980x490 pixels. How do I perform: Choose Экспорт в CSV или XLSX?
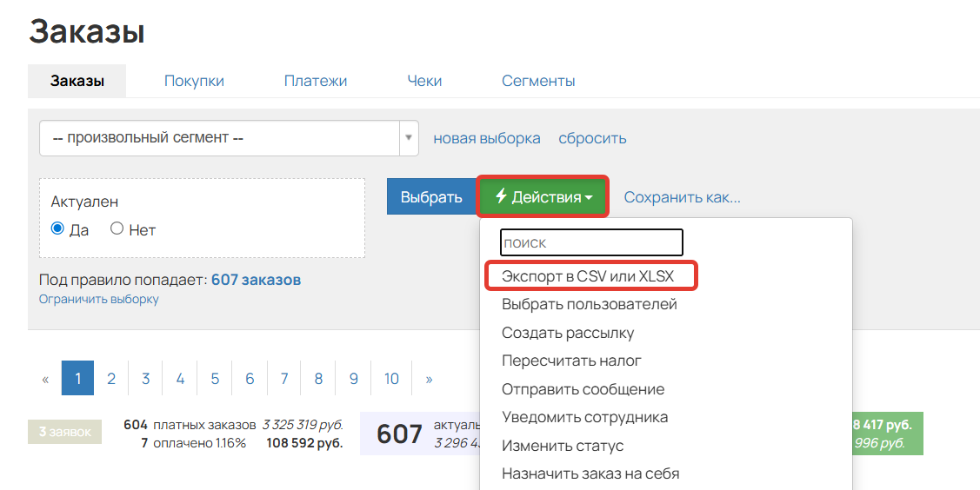tap(588, 276)
